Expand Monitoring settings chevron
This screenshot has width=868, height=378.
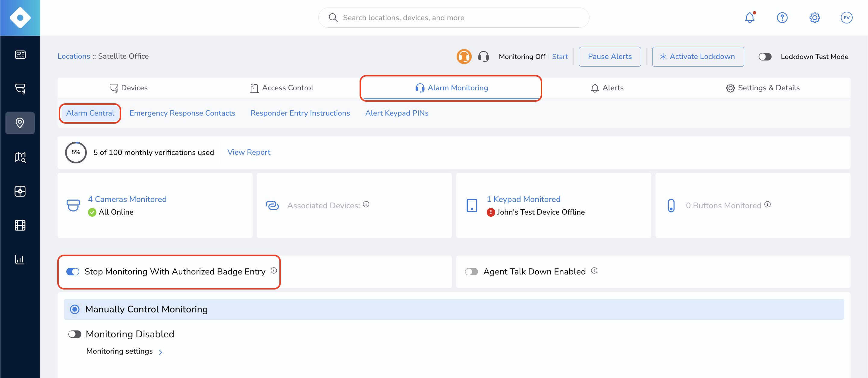tap(161, 352)
